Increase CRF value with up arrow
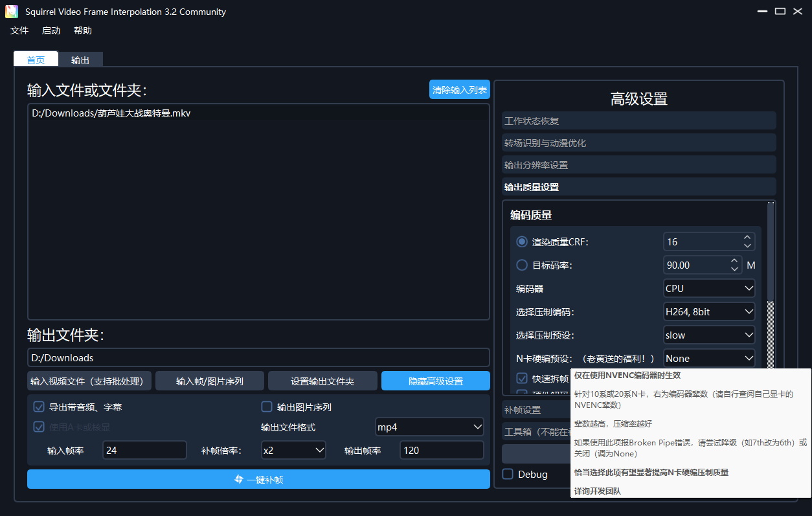812x516 pixels. coord(747,238)
